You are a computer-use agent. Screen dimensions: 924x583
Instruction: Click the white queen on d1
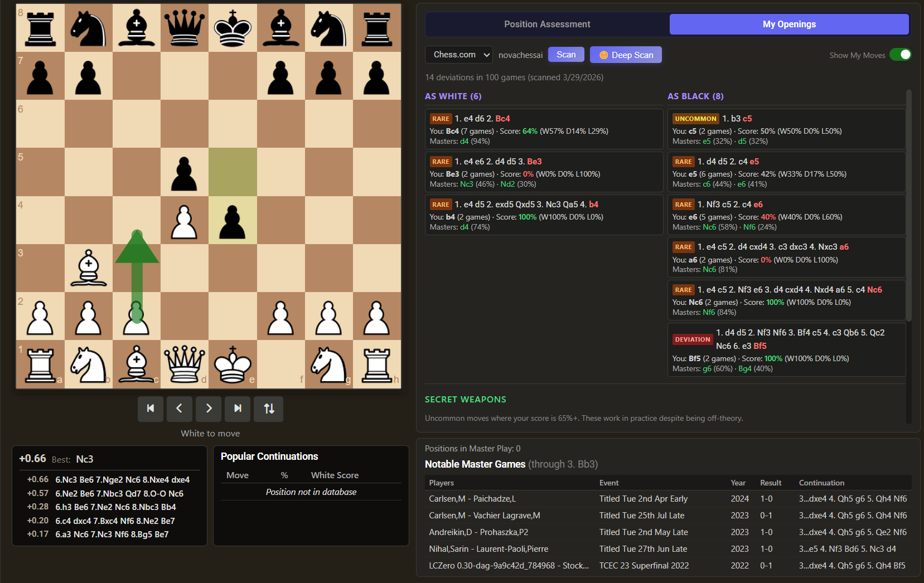coord(185,364)
